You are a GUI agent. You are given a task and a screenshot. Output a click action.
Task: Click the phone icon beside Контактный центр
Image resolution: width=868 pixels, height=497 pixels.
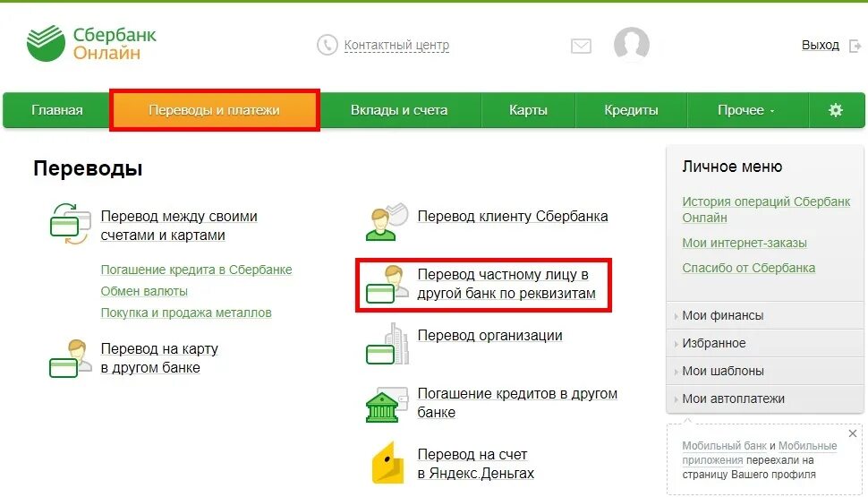(328, 45)
